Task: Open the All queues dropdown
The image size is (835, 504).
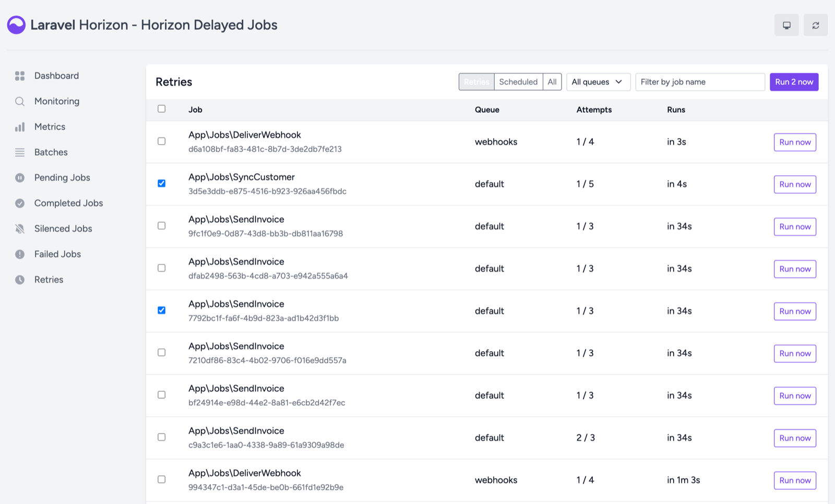Action: tap(598, 82)
